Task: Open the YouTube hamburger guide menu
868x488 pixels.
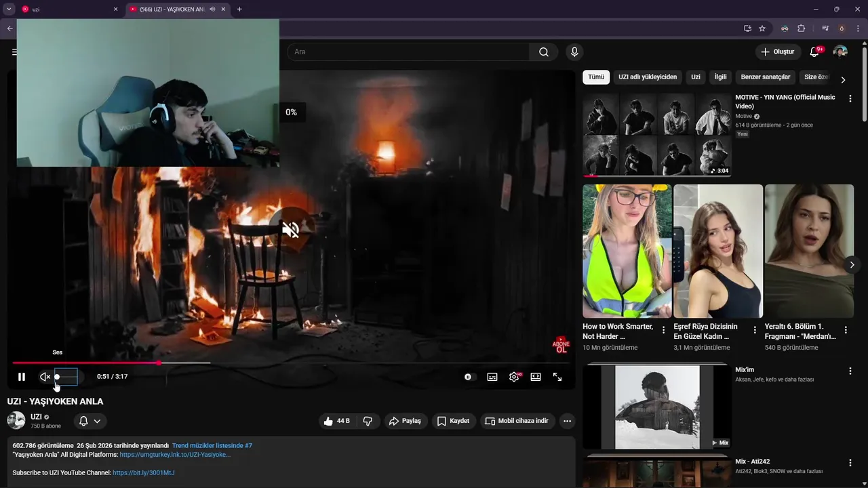Action: point(14,52)
